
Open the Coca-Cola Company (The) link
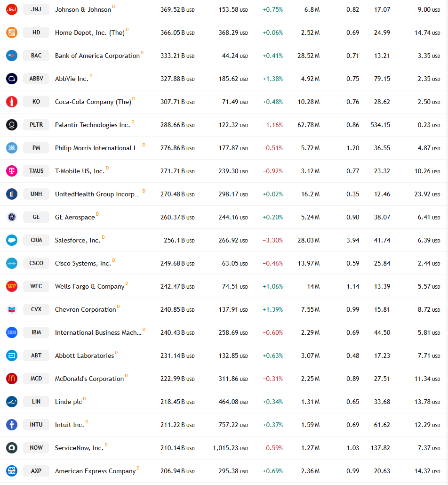coord(93,102)
